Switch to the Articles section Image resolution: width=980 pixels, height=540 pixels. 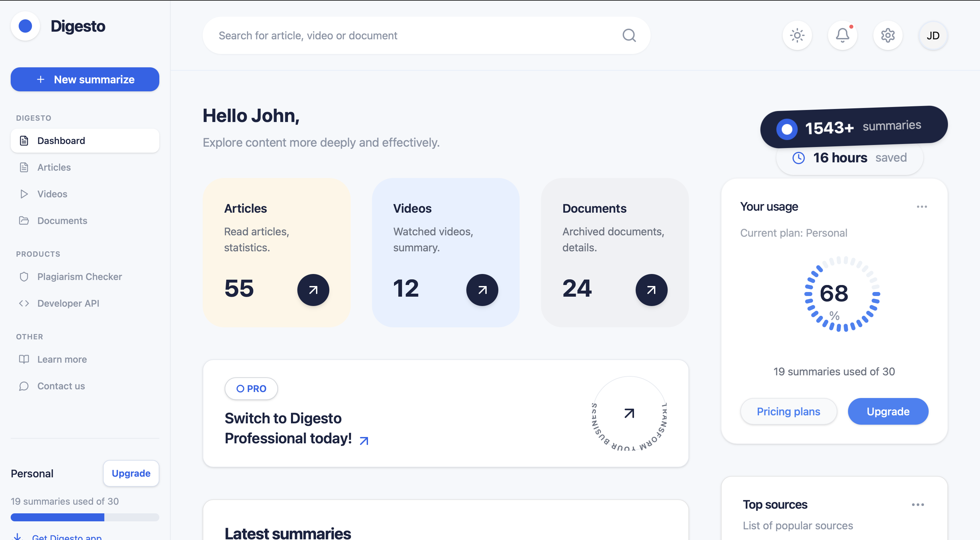[54, 167]
